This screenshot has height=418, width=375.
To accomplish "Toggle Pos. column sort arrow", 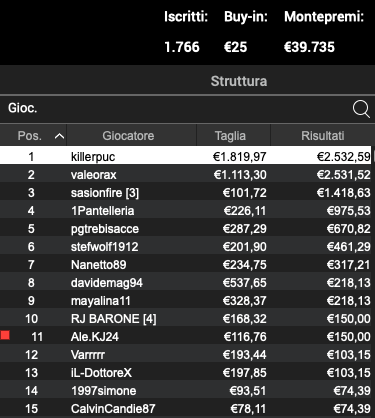I will 59,136.
